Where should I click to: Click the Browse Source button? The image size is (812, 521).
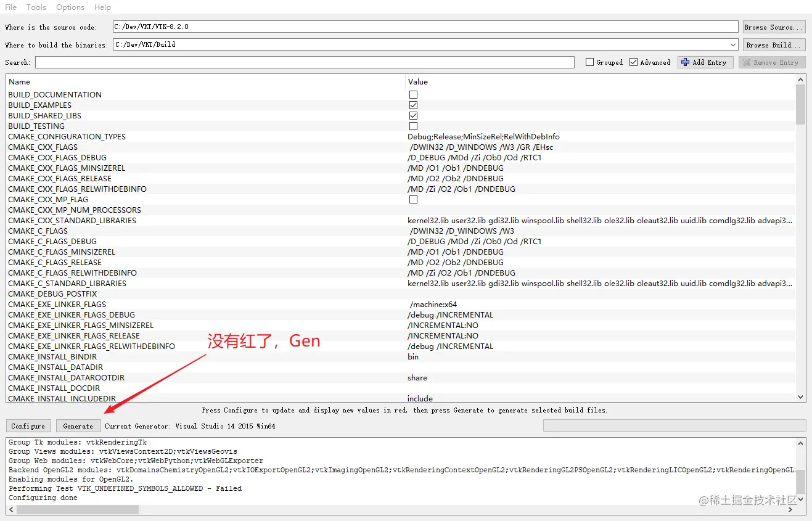pos(774,27)
